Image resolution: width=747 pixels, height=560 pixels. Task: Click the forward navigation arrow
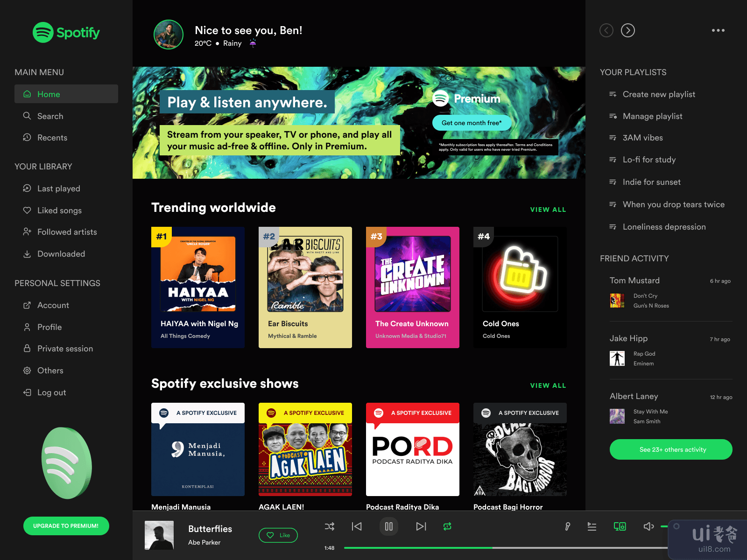pyautogui.click(x=628, y=30)
